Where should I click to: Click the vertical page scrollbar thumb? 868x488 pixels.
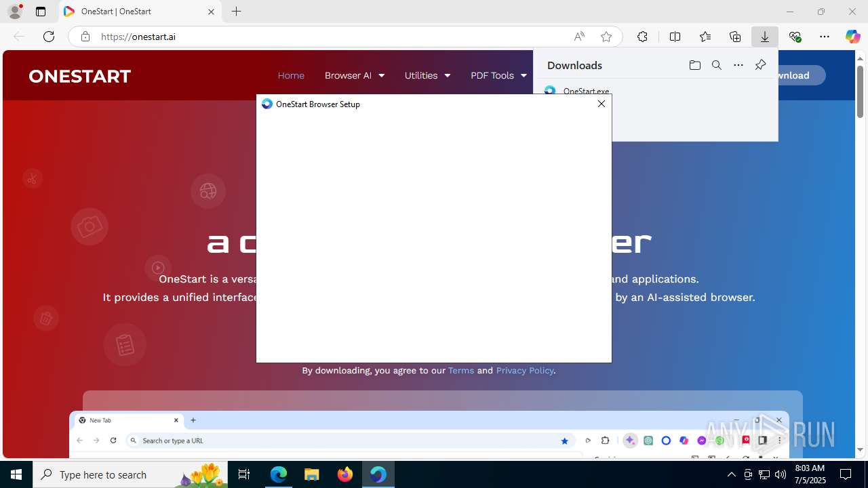(860, 91)
